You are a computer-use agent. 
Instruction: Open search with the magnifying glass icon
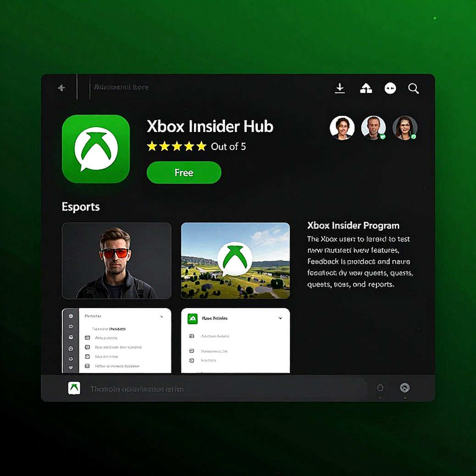click(414, 89)
